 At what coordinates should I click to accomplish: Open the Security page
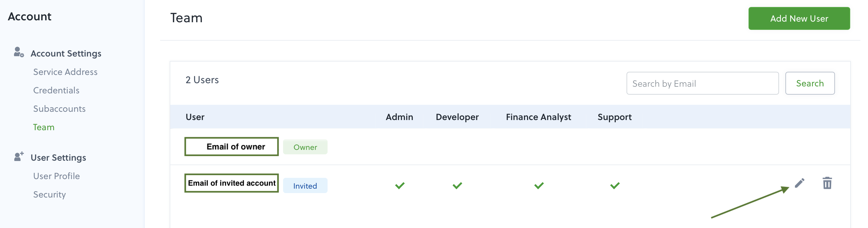(x=50, y=195)
